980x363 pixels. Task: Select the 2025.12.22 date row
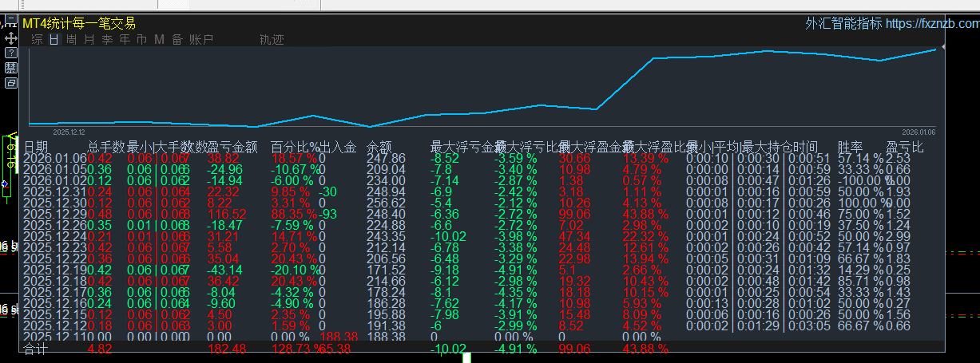(x=55, y=259)
